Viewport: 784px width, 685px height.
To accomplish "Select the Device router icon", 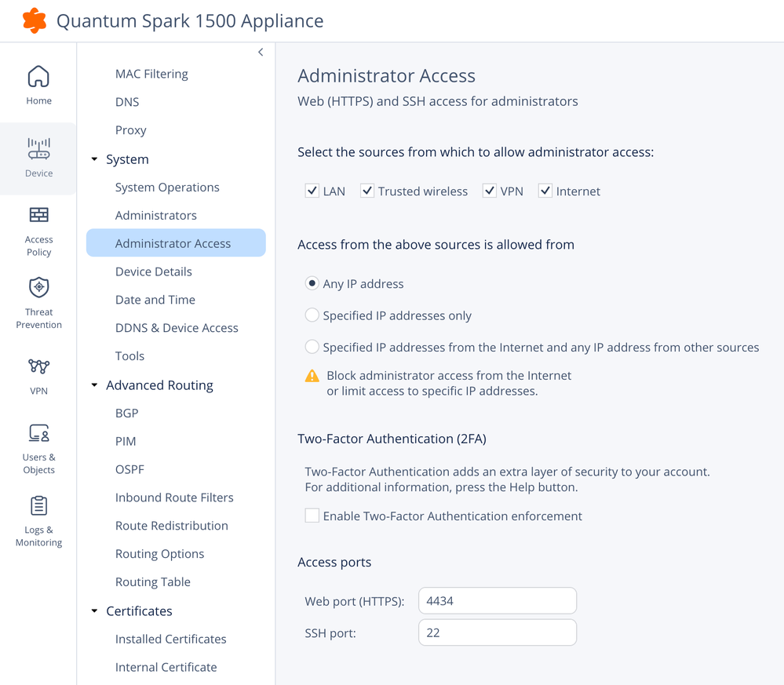I will point(38,148).
